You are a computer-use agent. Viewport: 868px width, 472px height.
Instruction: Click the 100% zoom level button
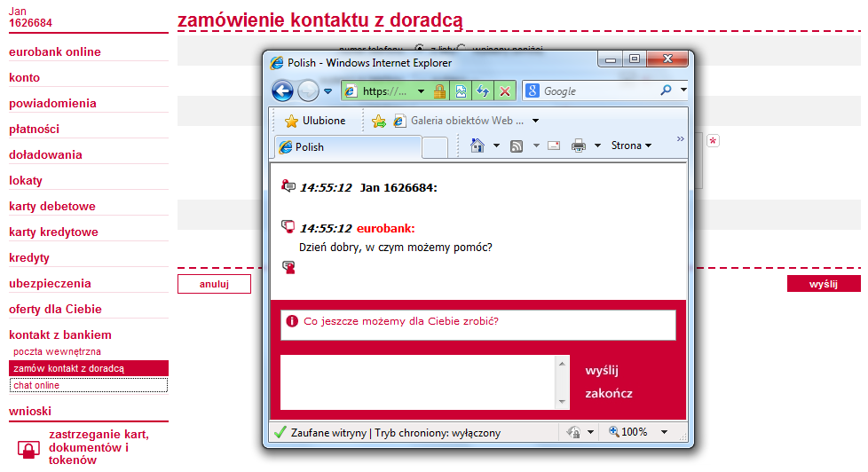627,431
